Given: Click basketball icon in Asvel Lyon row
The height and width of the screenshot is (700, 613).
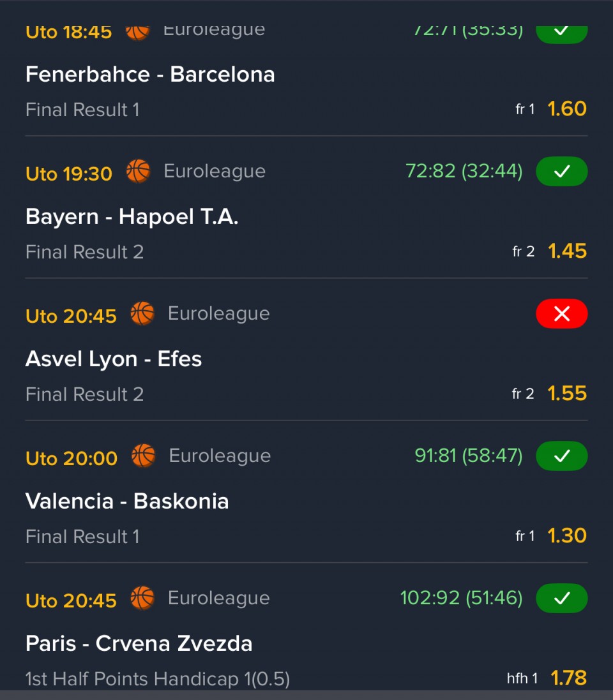Looking at the screenshot, I should point(142,314).
